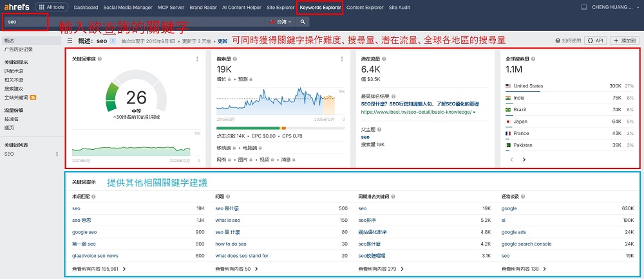Open the google seo keyword link
The height and width of the screenshot is (279, 644).
tap(84, 232)
